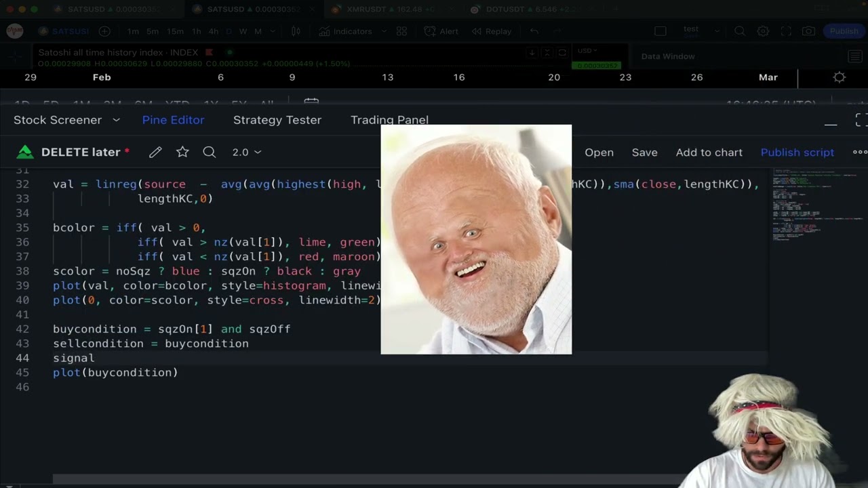Click the 'scolor = noSqz' code line
868x488 pixels.
click(207, 271)
